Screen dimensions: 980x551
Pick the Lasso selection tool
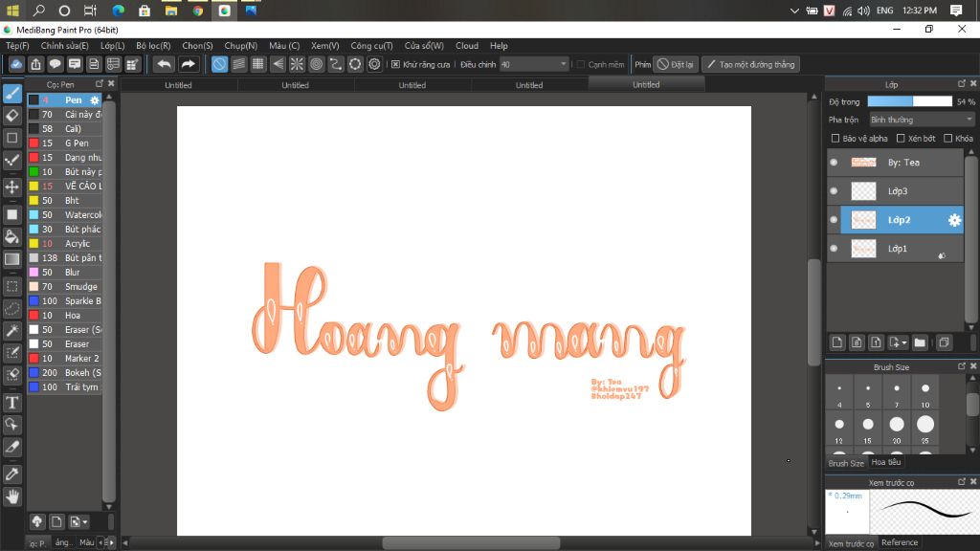click(11, 309)
